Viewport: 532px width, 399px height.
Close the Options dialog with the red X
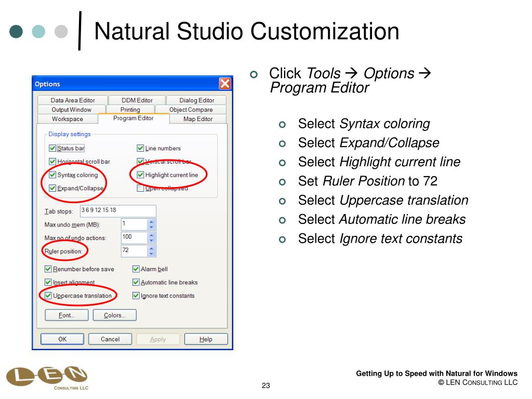click(225, 84)
